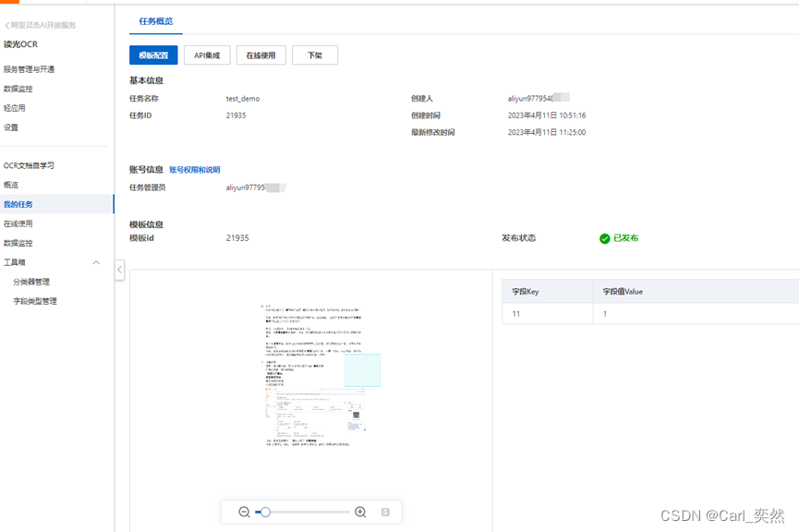Go back via 阿里灵杰AI开放服务 breadcrumb
The height and width of the screenshot is (532, 799).
41,25
